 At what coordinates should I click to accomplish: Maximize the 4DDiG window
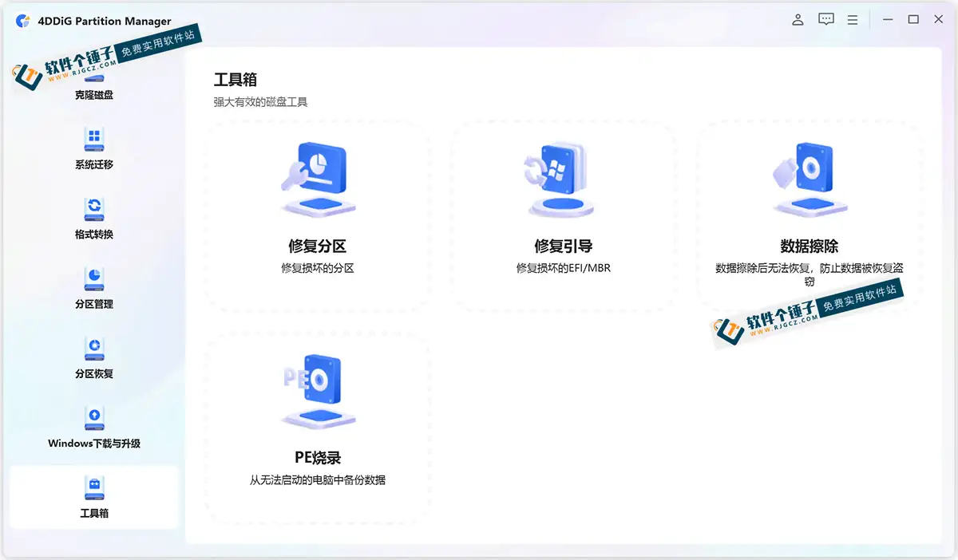coord(913,20)
